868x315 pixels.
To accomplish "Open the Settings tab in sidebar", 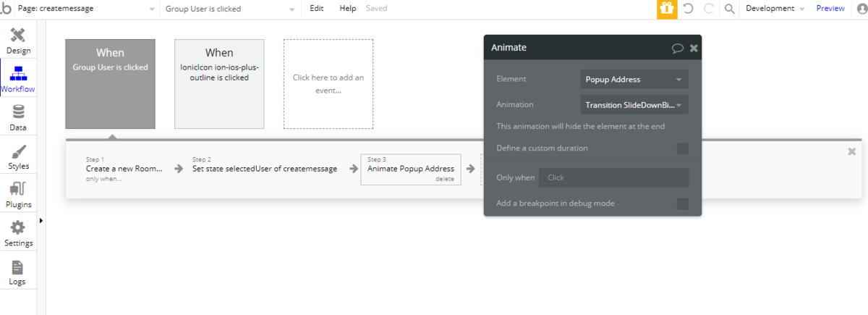I will [x=18, y=233].
